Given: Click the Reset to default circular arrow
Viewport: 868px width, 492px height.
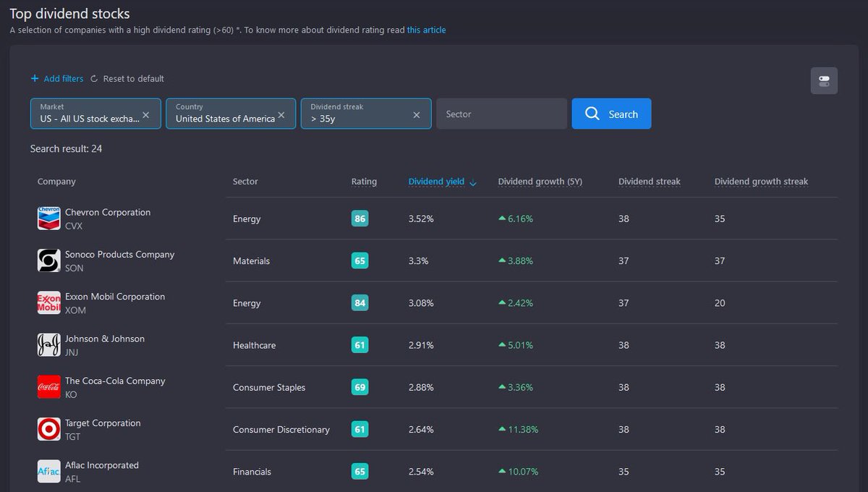Looking at the screenshot, I should point(94,78).
